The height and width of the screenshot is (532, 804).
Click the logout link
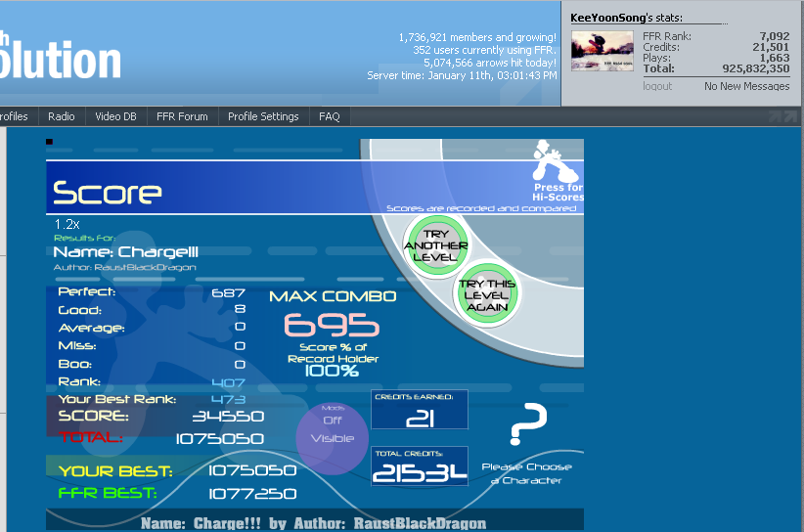click(657, 86)
